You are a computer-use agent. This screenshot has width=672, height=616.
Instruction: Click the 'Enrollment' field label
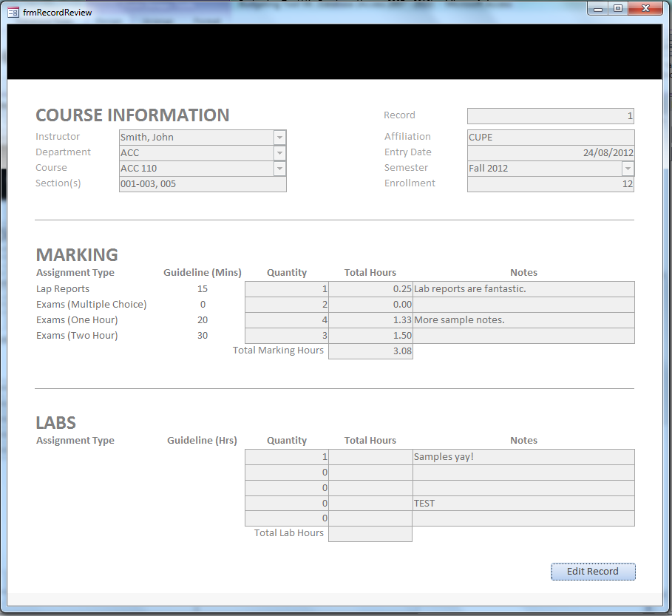(410, 183)
